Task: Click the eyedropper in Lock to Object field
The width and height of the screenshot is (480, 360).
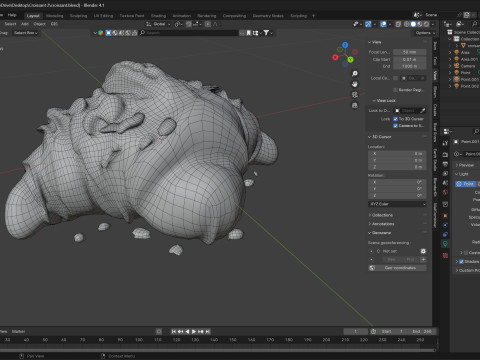Action: coord(422,110)
